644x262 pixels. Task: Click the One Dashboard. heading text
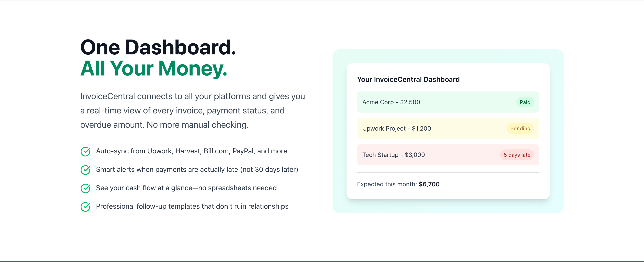click(x=158, y=47)
